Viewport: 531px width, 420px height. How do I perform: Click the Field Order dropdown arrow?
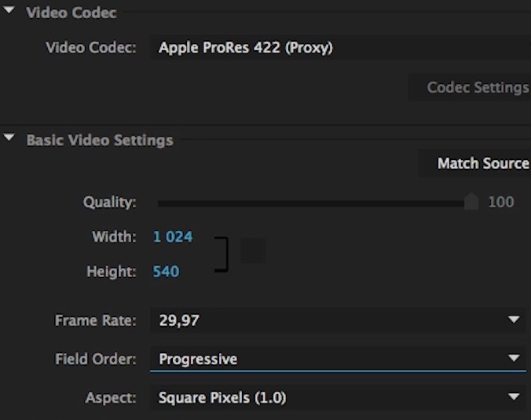coord(514,359)
